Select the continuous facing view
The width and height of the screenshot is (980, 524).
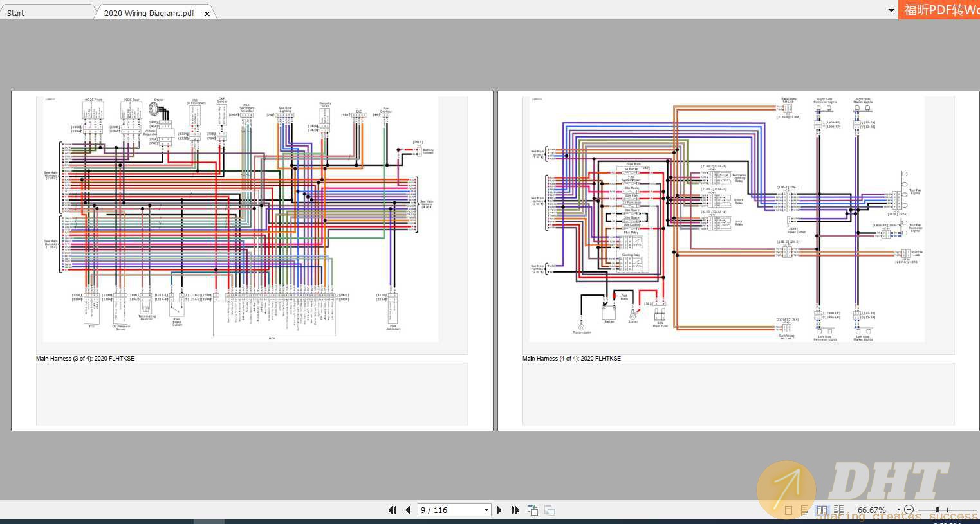(838, 510)
